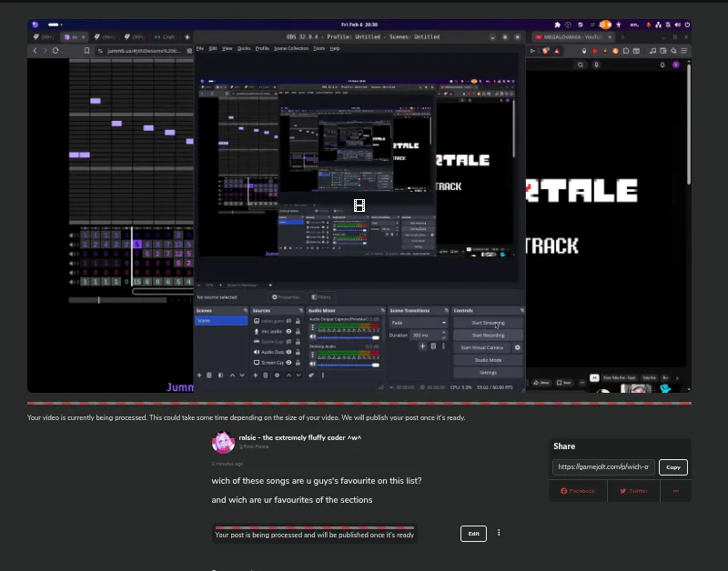The image size is (728, 571).
Task: Click Start Streaming in OBS controls
Action: click(x=488, y=323)
